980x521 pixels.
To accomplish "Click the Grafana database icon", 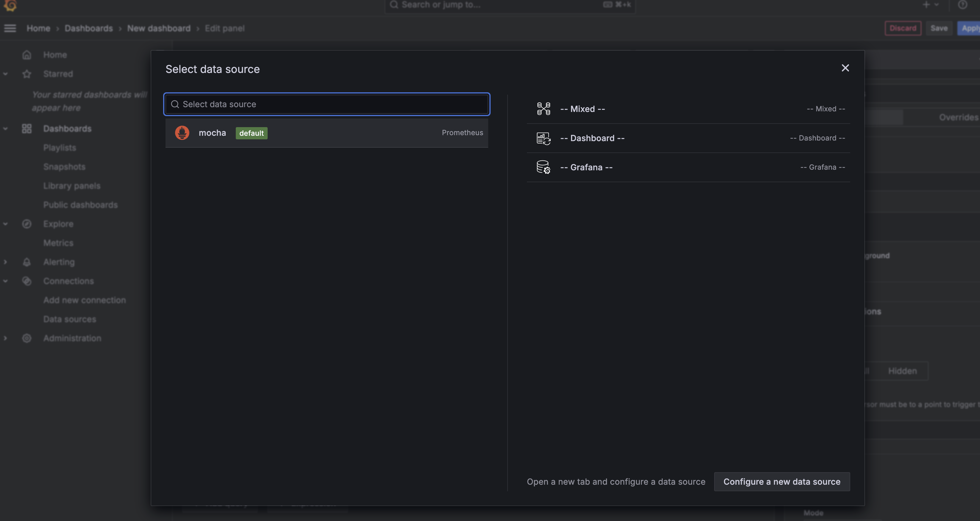I will (x=543, y=167).
